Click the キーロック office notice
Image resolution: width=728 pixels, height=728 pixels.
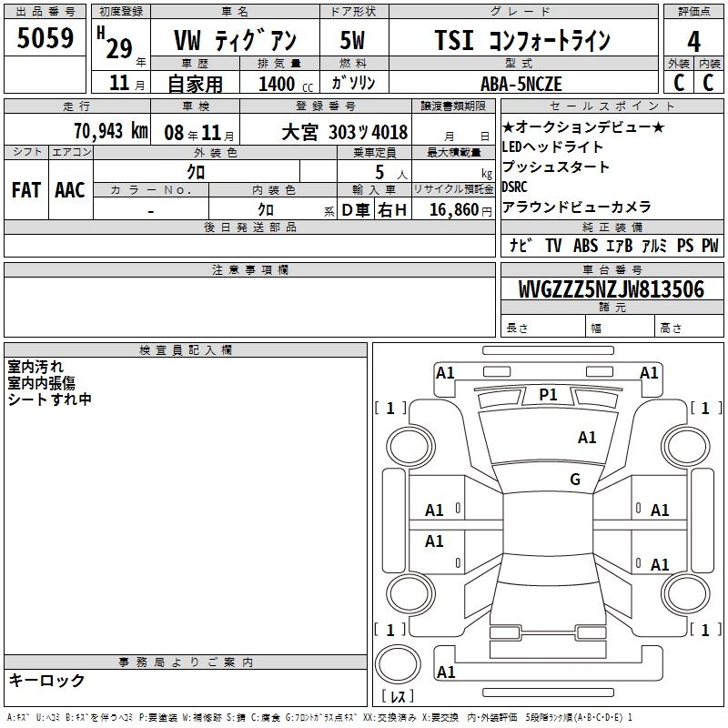click(46, 681)
